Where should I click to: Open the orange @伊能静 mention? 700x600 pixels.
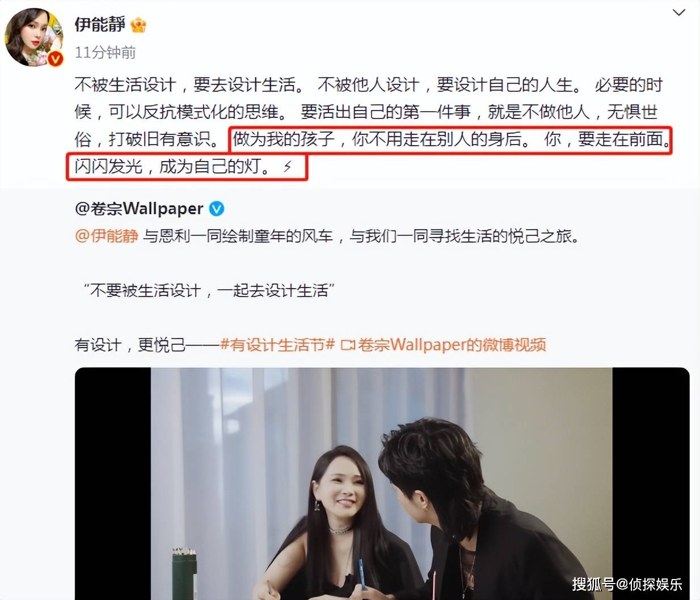coord(107,236)
